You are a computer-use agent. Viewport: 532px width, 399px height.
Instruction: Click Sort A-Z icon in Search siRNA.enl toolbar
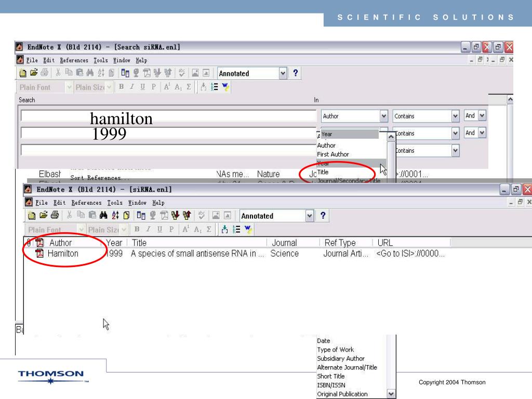point(101,73)
